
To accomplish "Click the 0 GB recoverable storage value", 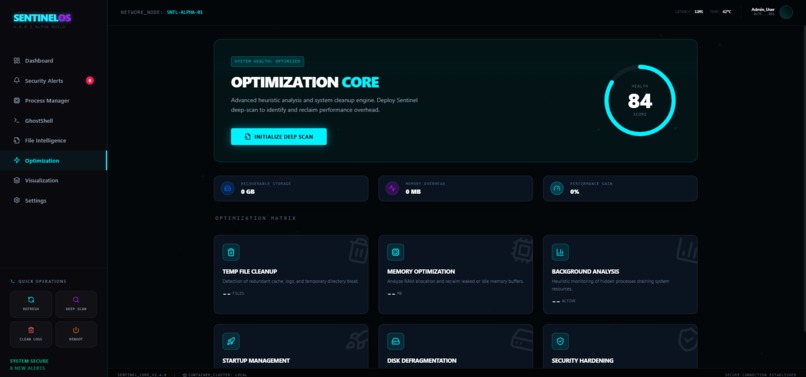I will pos(248,192).
